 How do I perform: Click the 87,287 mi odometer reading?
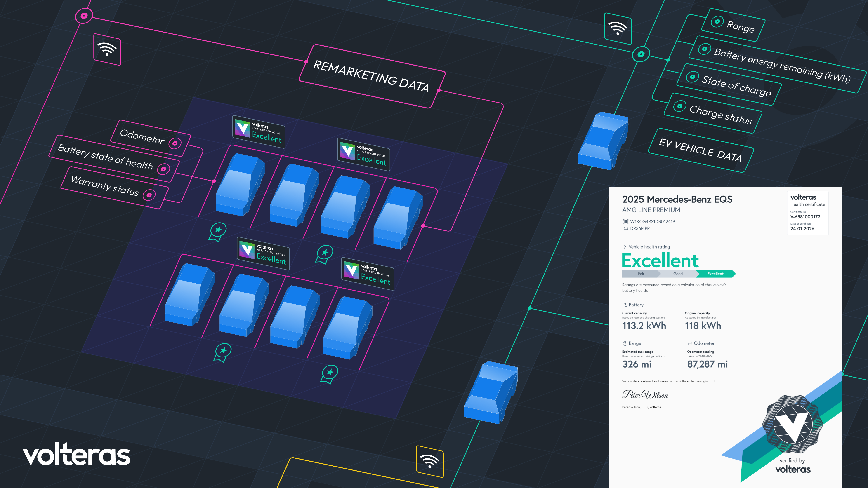(707, 364)
